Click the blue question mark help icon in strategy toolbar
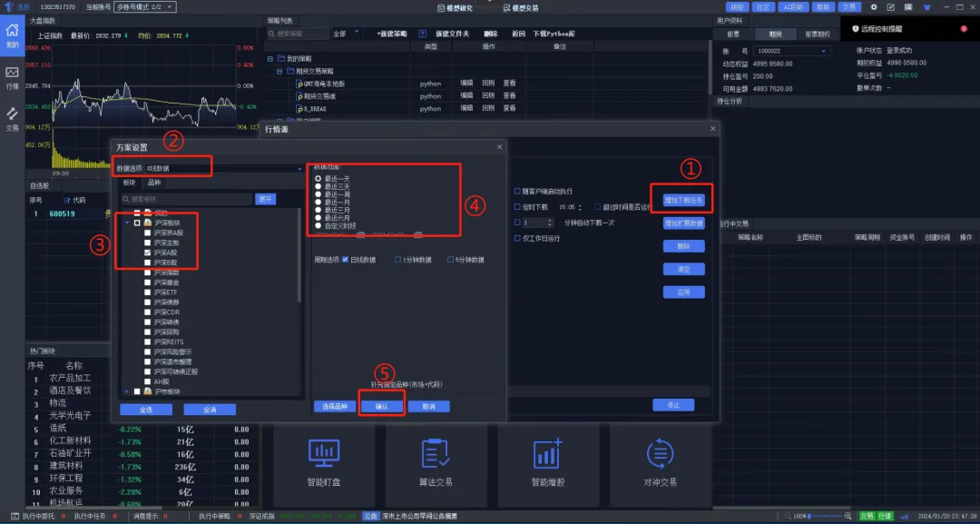 (423, 34)
